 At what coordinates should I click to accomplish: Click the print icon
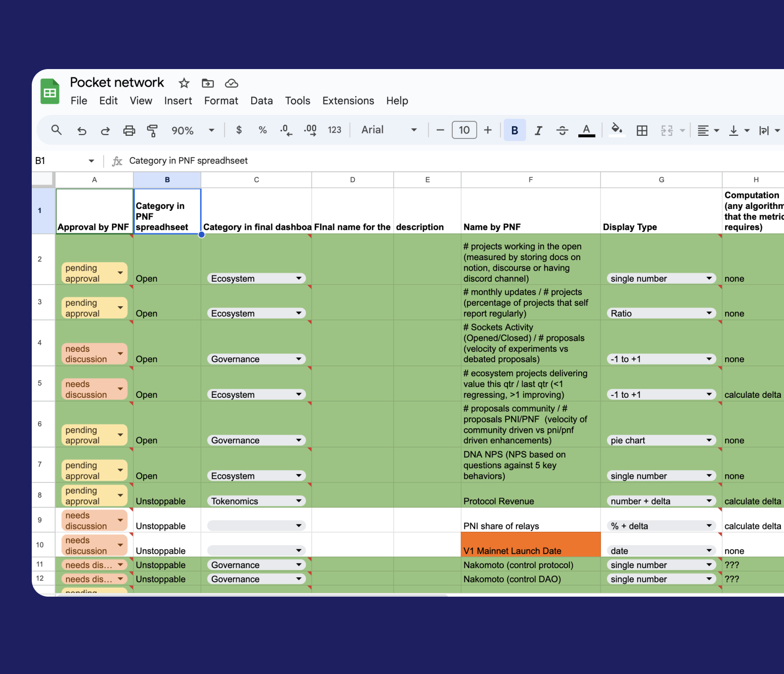(x=129, y=130)
